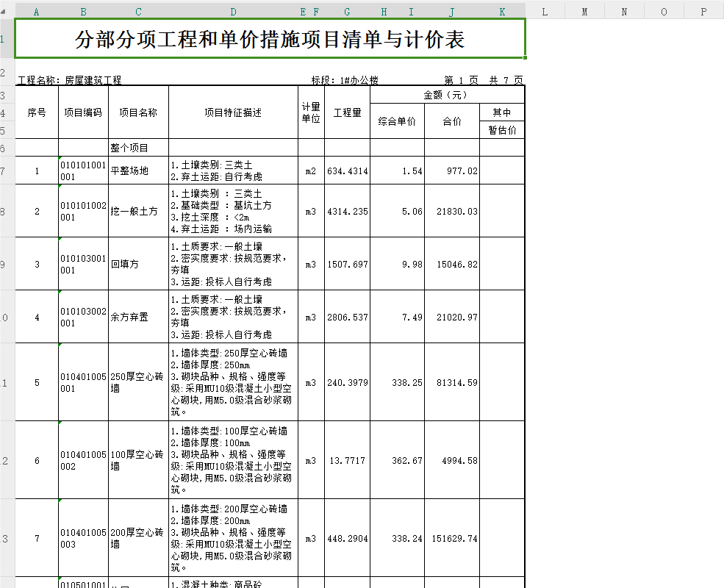Select the 计量单位 header cell
Screen dimensions: 724x588
tap(311, 112)
